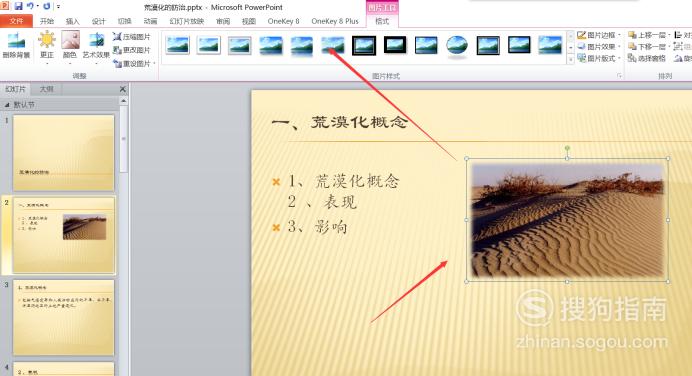Screen dimensions: 692x376
Task: Close the slides thumbnail pane
Action: (123, 89)
